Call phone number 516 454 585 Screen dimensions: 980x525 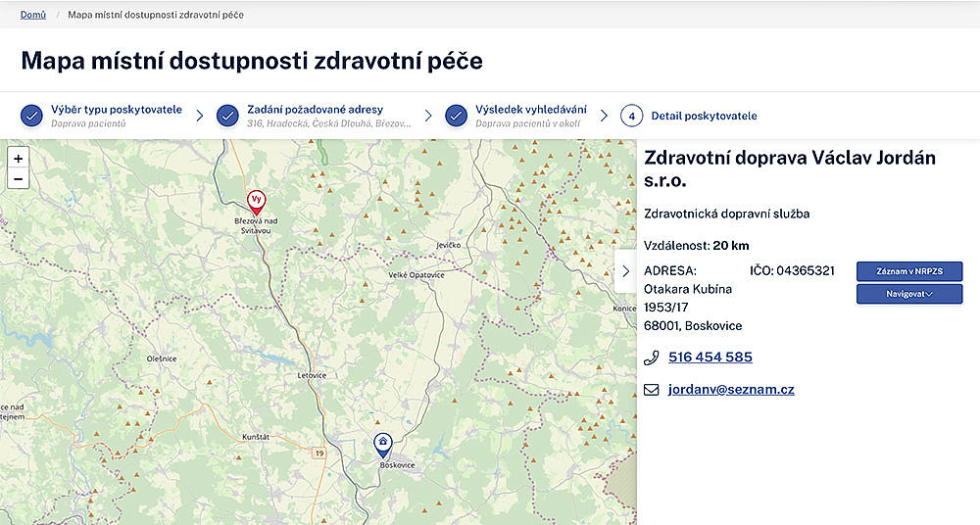tap(710, 358)
